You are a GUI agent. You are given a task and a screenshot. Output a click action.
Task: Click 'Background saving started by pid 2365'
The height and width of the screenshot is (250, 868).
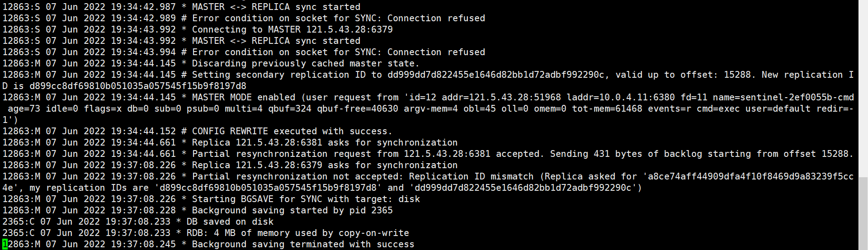pos(292,210)
